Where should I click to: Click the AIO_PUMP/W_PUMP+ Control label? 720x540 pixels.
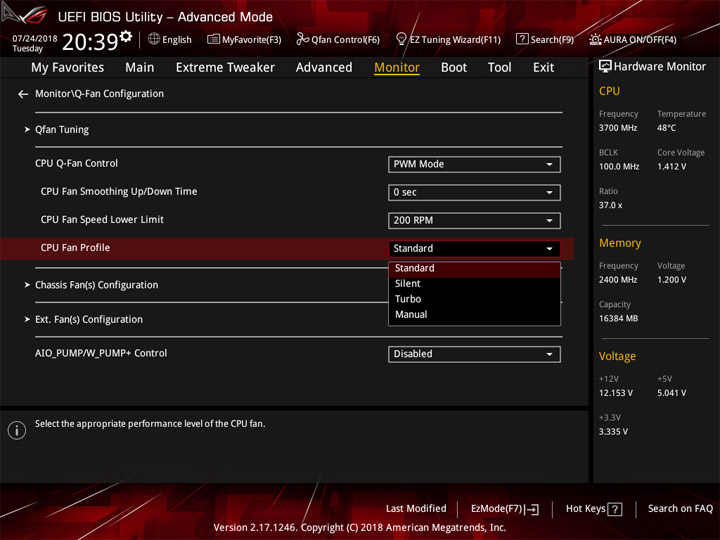click(101, 354)
